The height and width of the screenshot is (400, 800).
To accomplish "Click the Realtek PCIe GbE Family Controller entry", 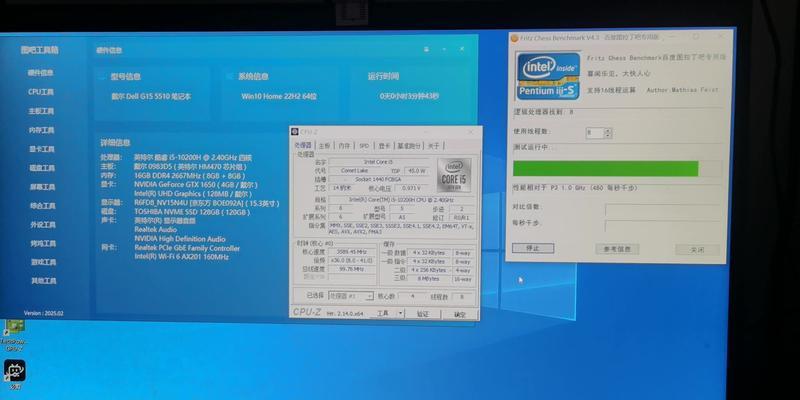I will (x=187, y=248).
